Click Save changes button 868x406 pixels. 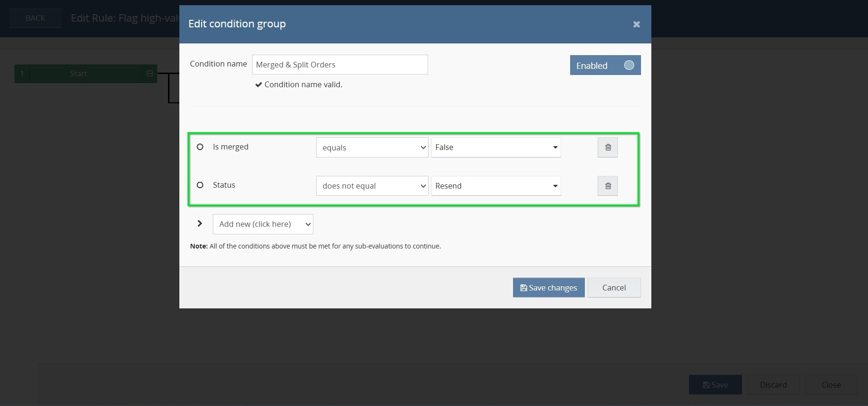coord(548,288)
